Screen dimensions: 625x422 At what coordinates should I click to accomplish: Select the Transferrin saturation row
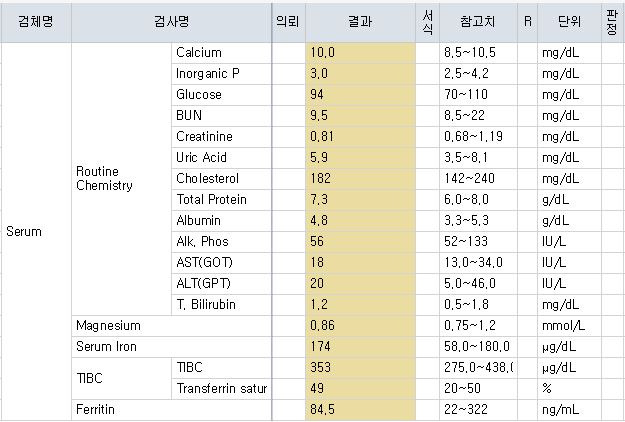click(221, 388)
